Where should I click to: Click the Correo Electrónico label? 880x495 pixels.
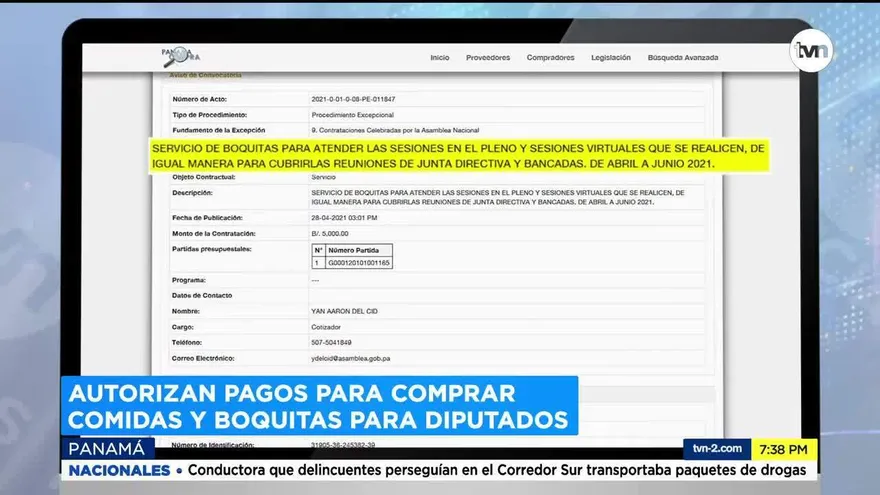pyautogui.click(x=203, y=359)
